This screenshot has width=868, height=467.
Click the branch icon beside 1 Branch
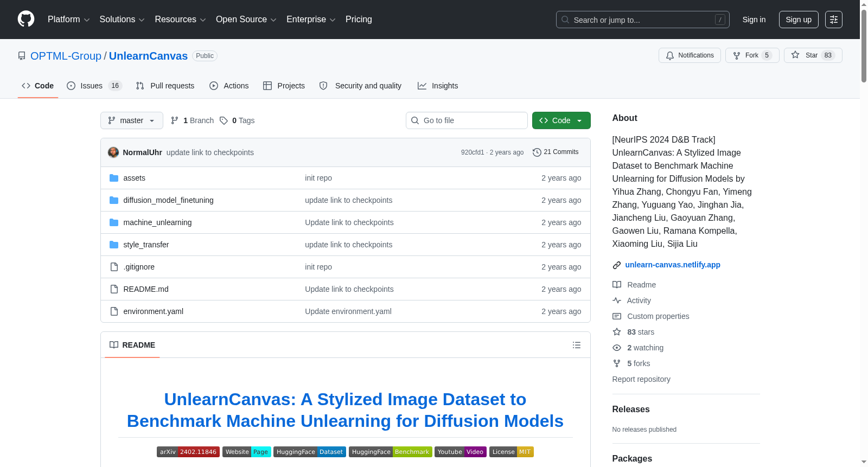point(175,120)
